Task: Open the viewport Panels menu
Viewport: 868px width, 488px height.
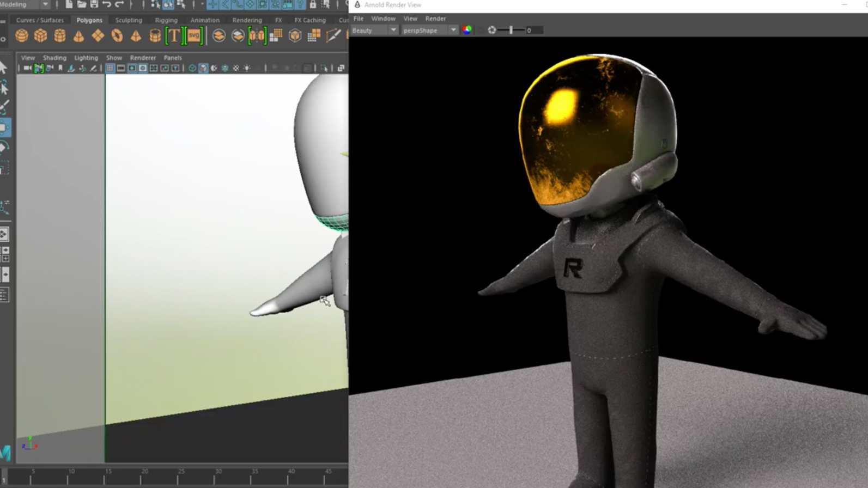Action: click(x=173, y=58)
